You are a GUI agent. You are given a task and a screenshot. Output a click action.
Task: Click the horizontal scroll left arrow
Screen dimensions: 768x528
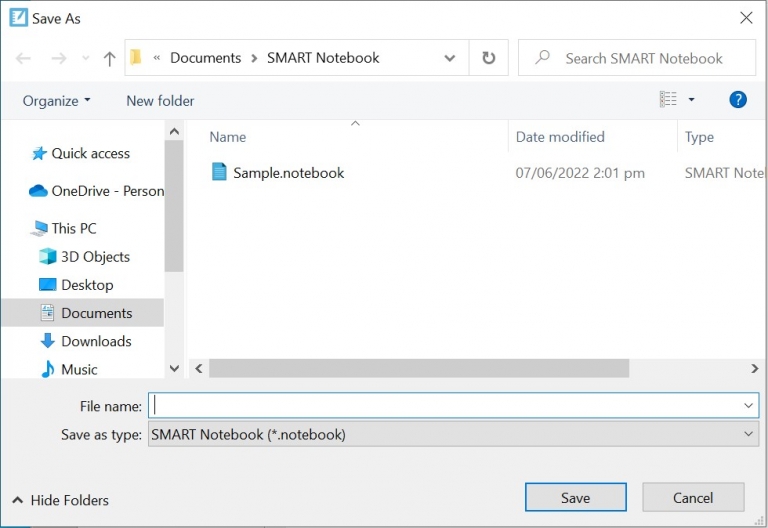[x=198, y=368]
